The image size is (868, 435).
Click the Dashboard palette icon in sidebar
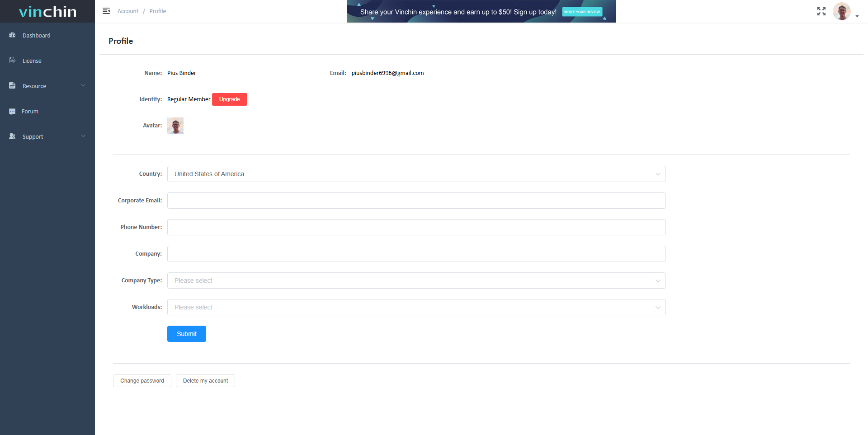tap(12, 35)
